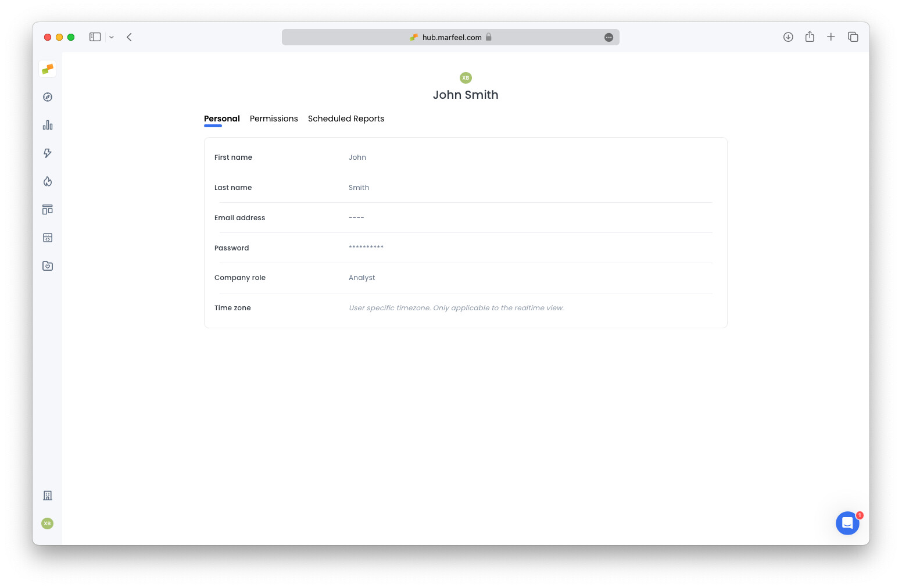This screenshot has height=588, width=902.
Task: Open the Scheduled Reports tab
Action: (x=346, y=119)
